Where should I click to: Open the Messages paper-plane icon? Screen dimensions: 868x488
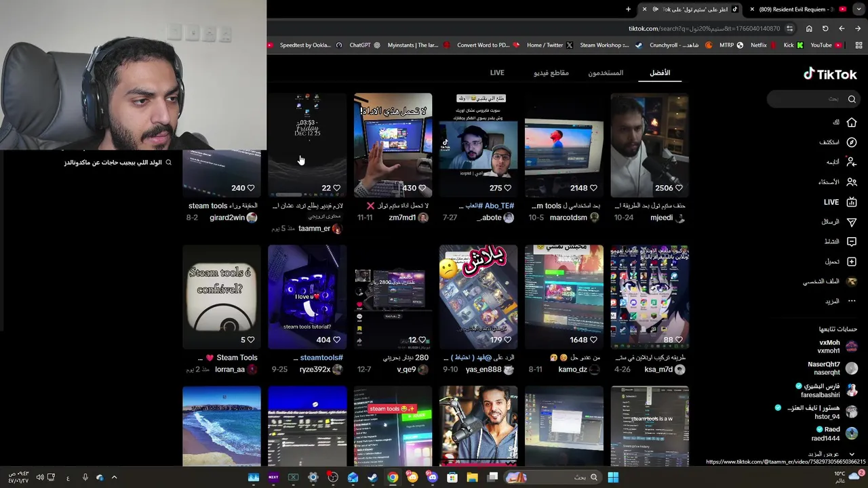pos(852,222)
